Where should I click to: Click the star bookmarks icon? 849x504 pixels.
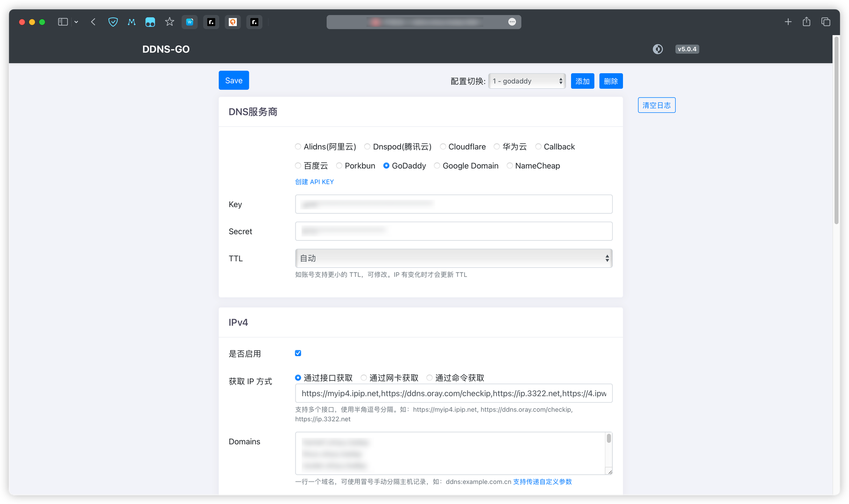[x=170, y=22]
